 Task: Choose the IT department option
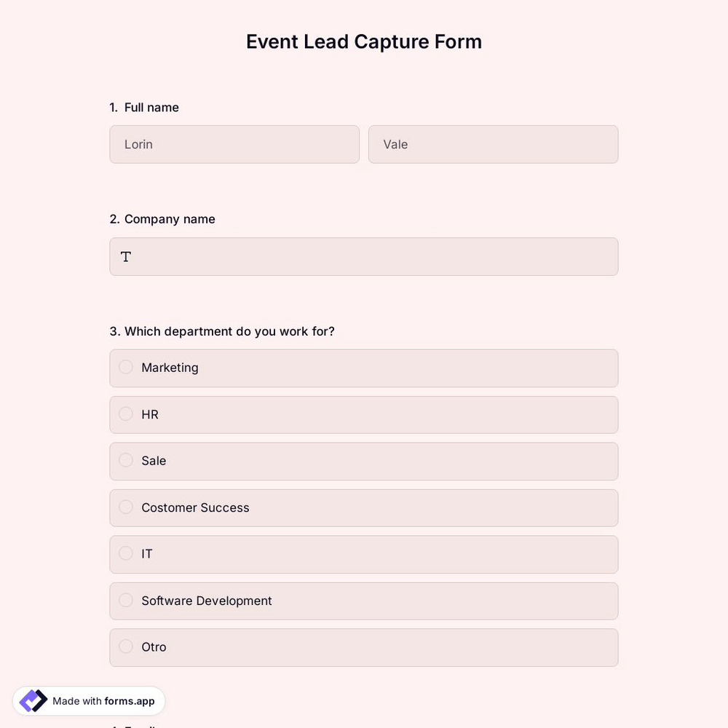[125, 553]
